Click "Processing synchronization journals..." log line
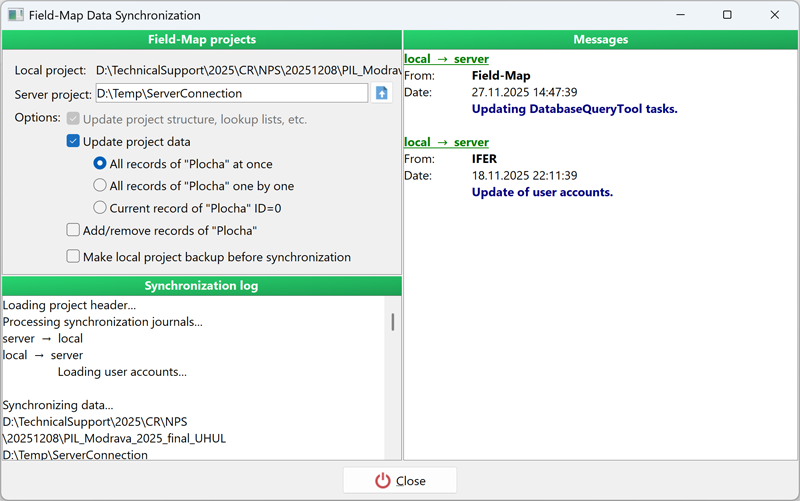 pyautogui.click(x=103, y=322)
